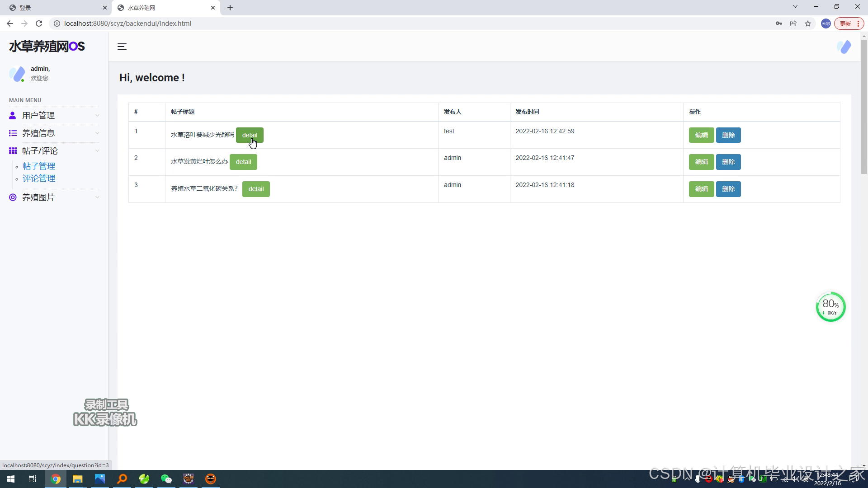Click the 帖子/评论 grid icon
The image size is (868, 488).
click(13, 151)
